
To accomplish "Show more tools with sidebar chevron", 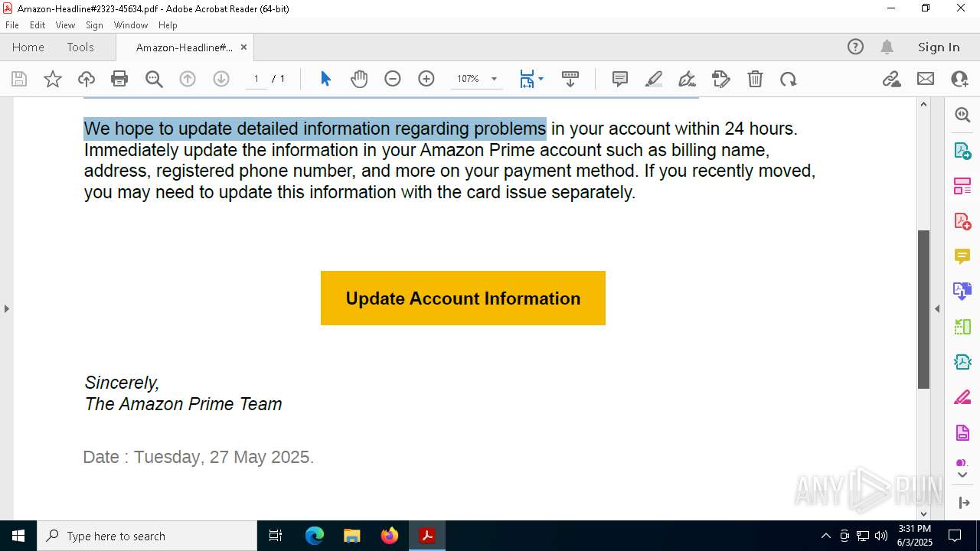I will [962, 475].
